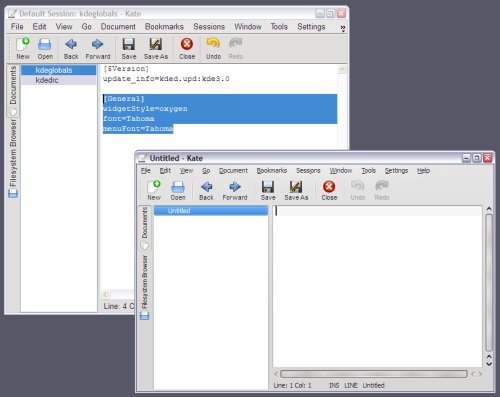Open Settings menu in Untitled Kate window
This screenshot has height=397, width=500.
click(396, 171)
